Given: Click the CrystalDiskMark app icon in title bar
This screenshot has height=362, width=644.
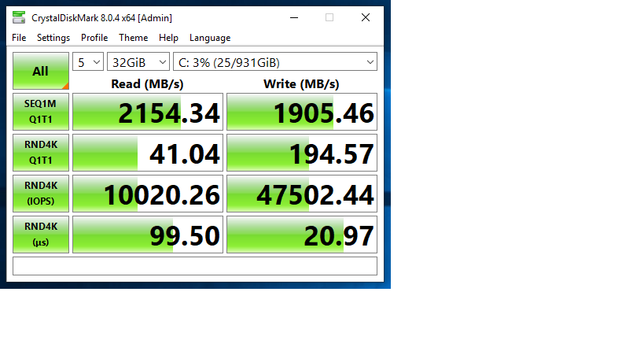Looking at the screenshot, I should pyautogui.click(x=19, y=17).
